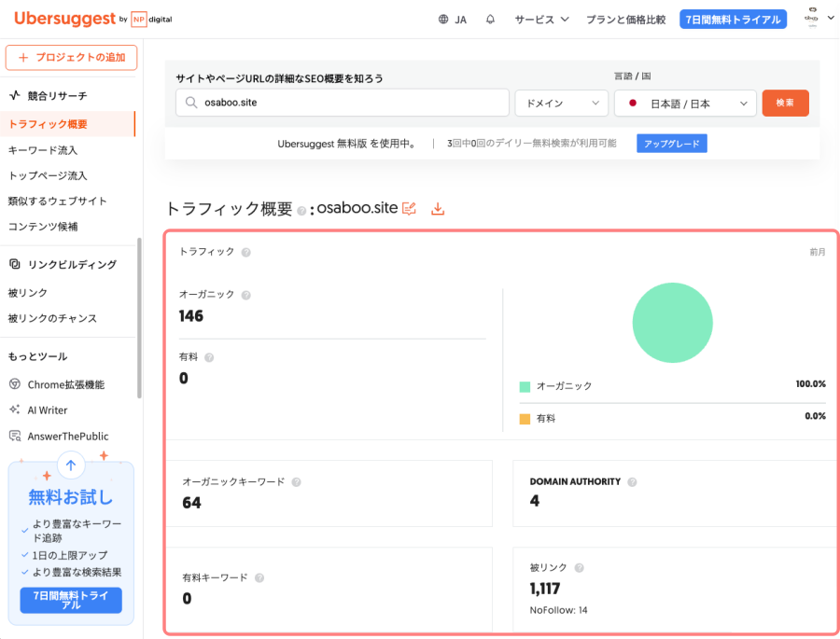Click the Chrome拡張機能 icon
Screen dimensions: 840x639
14,384
